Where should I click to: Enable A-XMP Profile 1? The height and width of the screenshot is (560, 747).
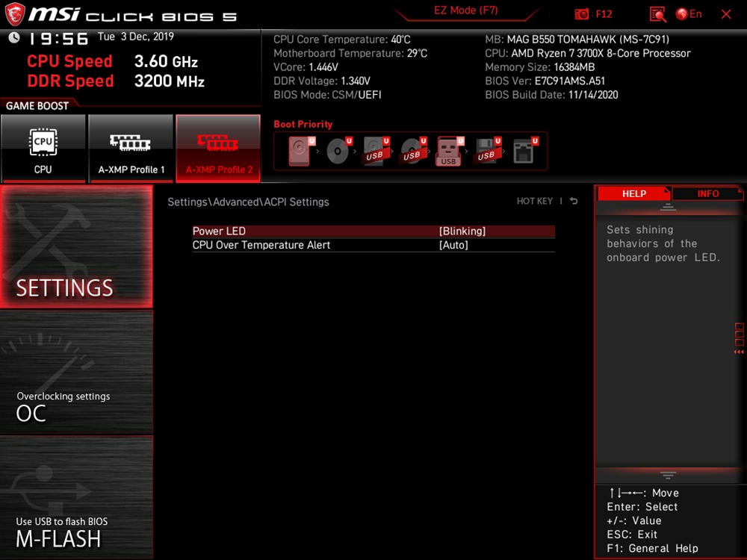(131, 149)
